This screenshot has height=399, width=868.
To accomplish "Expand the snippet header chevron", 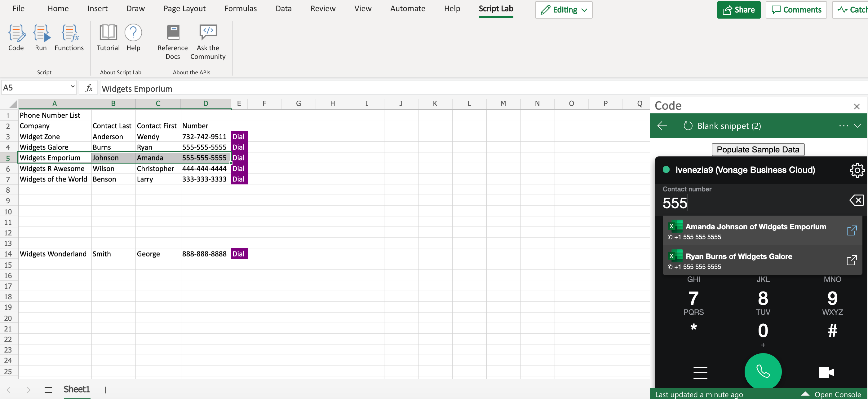I will [857, 125].
